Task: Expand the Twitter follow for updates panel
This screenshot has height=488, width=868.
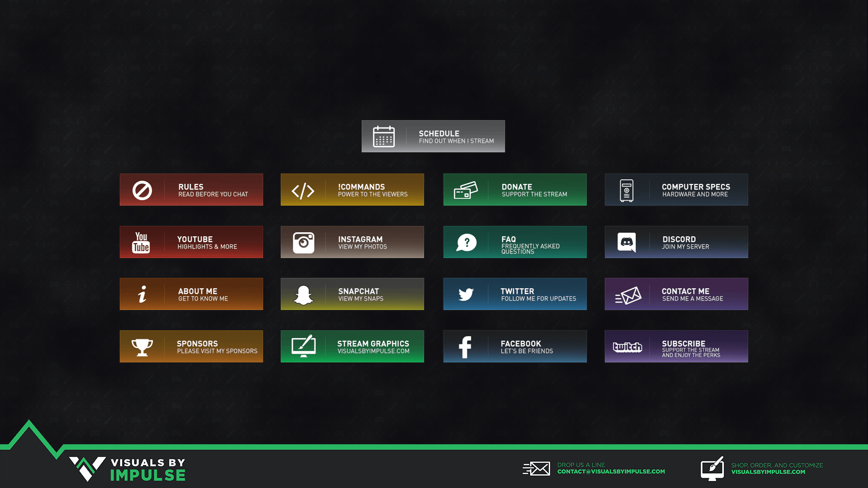Action: pos(514,294)
